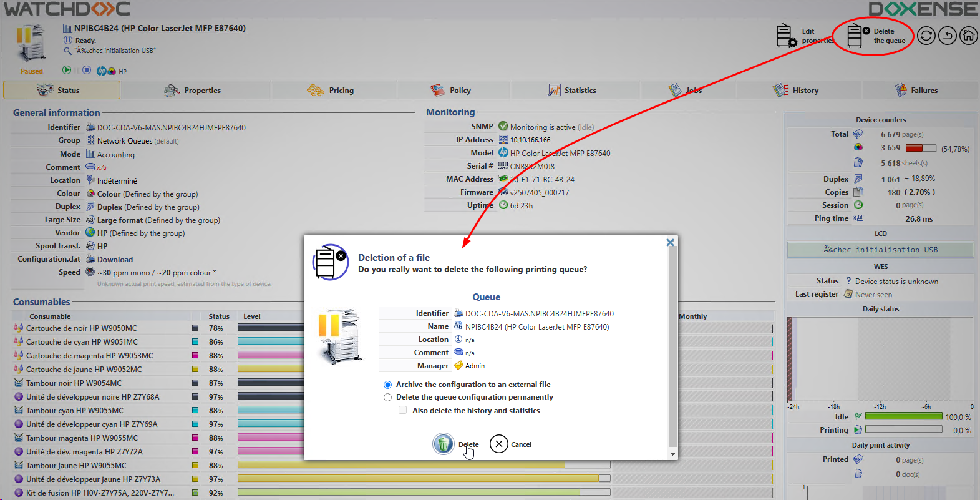This screenshot has width=980, height=500.
Task: Click the Daily status chart
Action: click(880, 360)
